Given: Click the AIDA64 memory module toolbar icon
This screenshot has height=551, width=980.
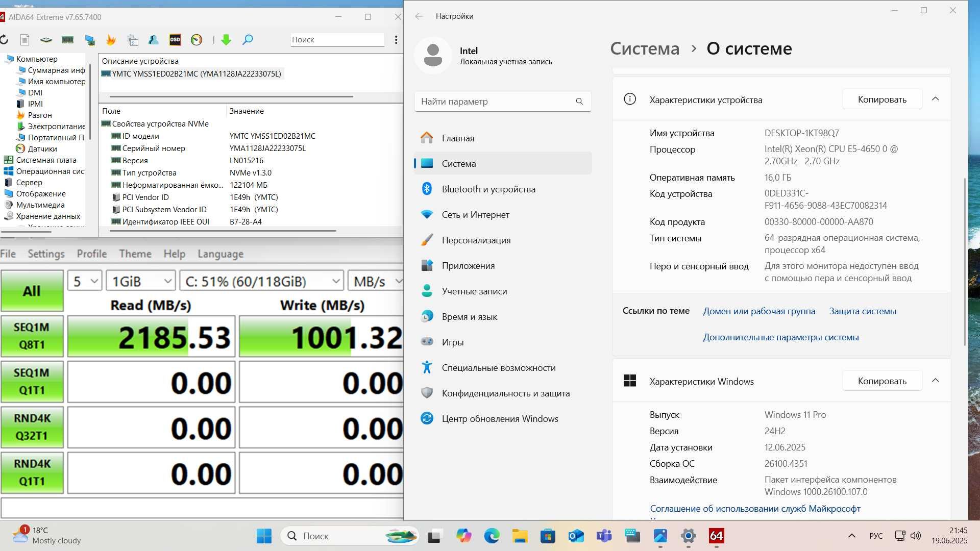Looking at the screenshot, I should point(67,40).
